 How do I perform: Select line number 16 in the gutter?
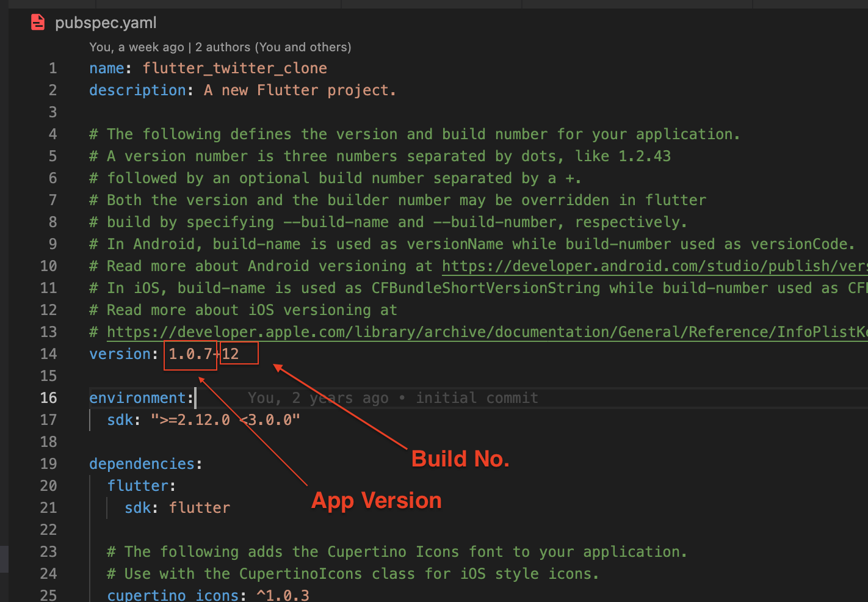point(48,397)
